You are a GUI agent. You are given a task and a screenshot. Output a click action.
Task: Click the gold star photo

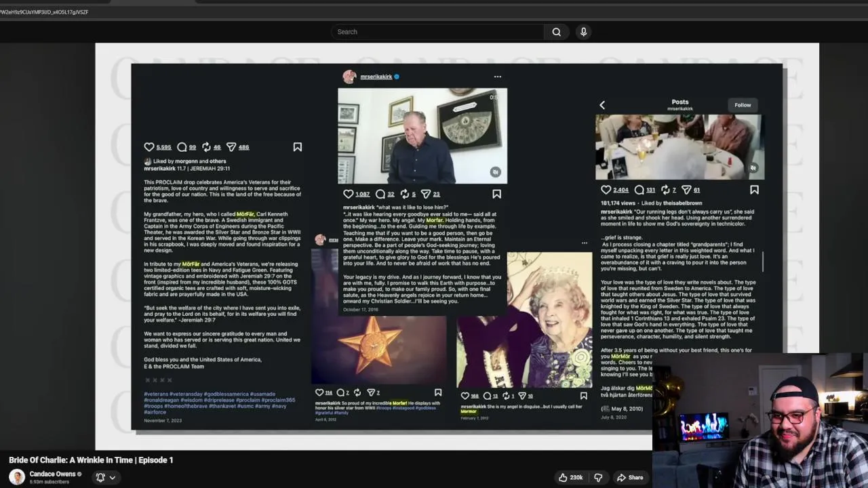379,350
